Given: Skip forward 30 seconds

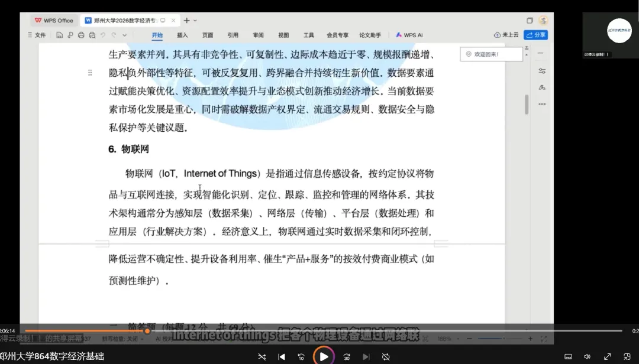Looking at the screenshot, I should coord(347,357).
